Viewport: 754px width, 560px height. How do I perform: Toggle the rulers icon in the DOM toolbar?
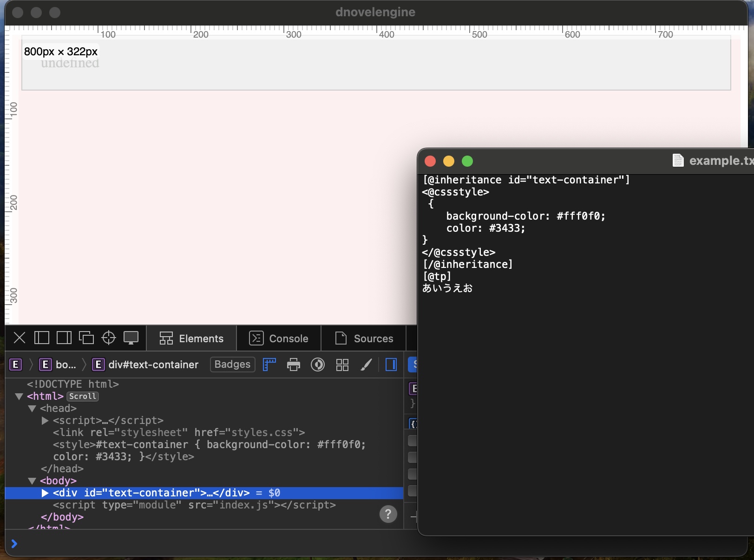click(269, 365)
